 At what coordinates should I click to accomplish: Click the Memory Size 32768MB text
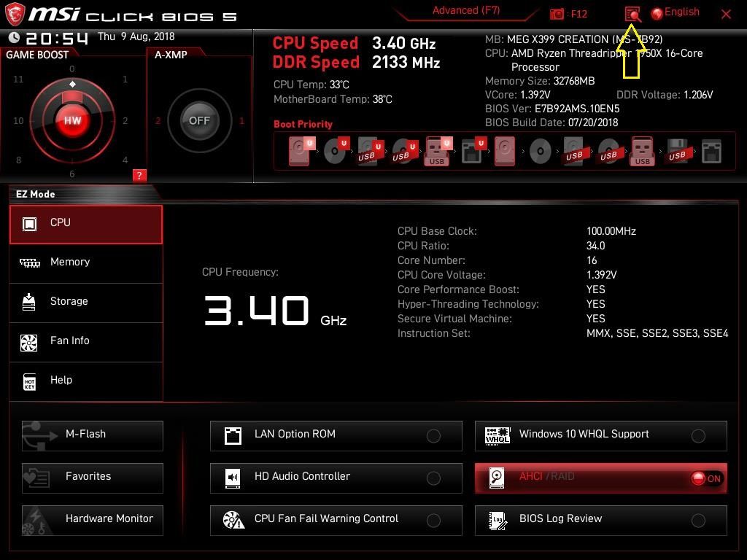click(540, 81)
